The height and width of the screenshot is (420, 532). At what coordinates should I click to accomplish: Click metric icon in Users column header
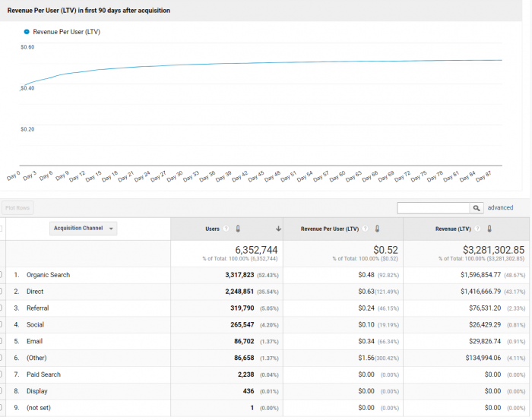(x=238, y=229)
